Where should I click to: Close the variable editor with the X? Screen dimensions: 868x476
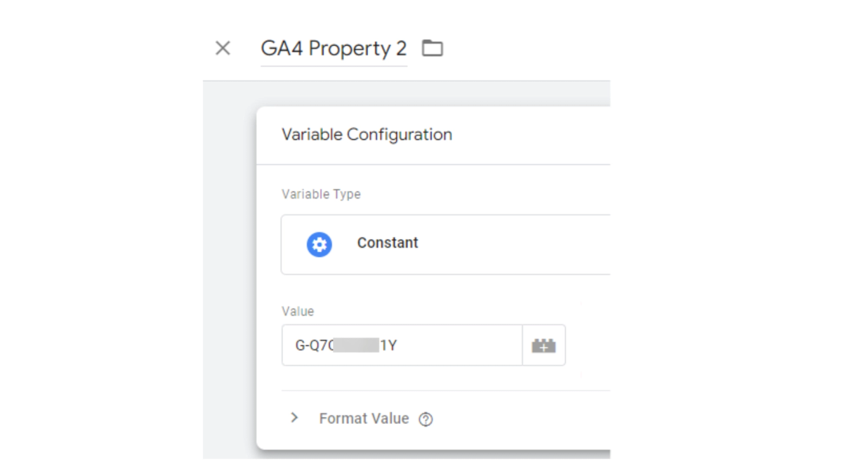[x=223, y=48]
